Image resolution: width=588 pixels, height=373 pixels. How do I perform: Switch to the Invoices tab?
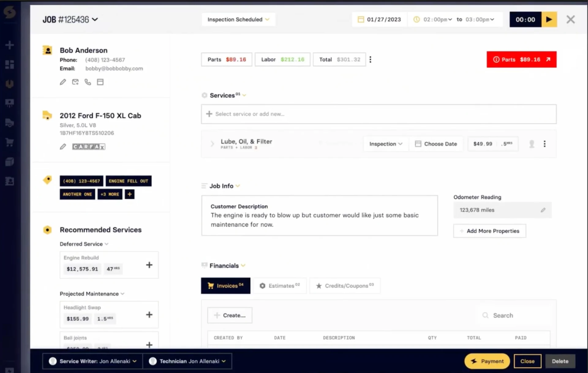point(226,286)
